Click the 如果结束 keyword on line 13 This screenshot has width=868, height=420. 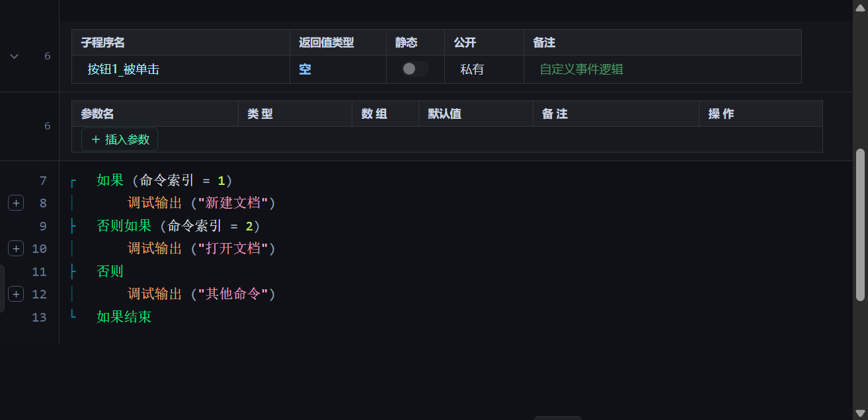click(x=124, y=317)
